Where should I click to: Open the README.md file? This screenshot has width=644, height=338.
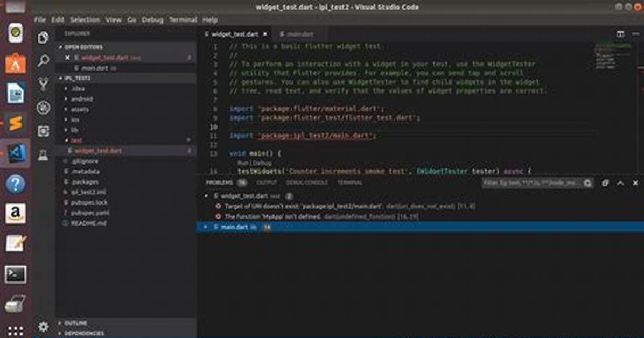tap(88, 223)
